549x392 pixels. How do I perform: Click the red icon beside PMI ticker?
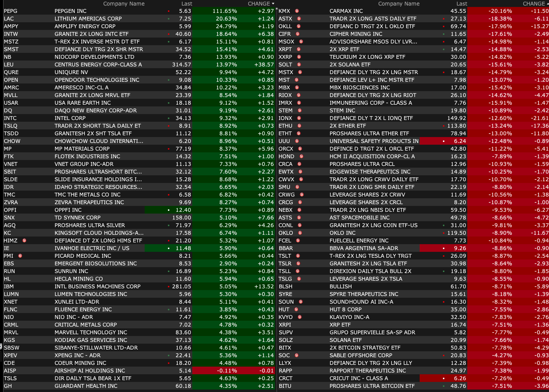20,256
